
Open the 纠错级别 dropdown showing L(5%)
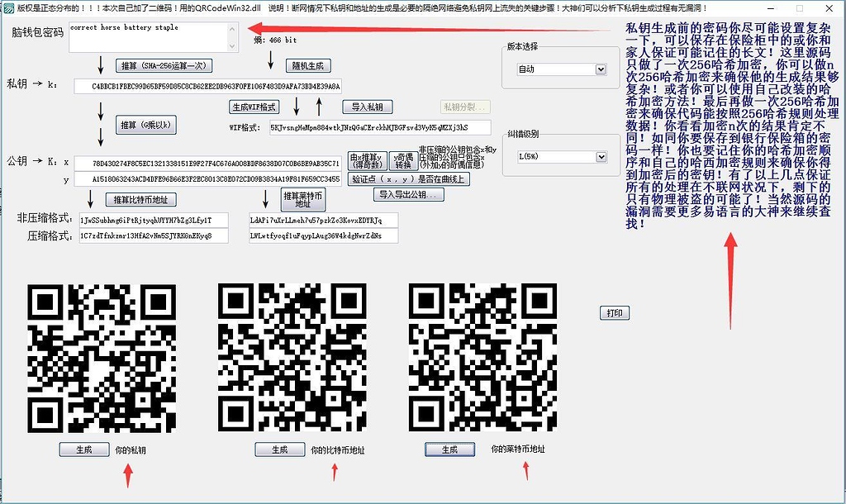(562, 156)
